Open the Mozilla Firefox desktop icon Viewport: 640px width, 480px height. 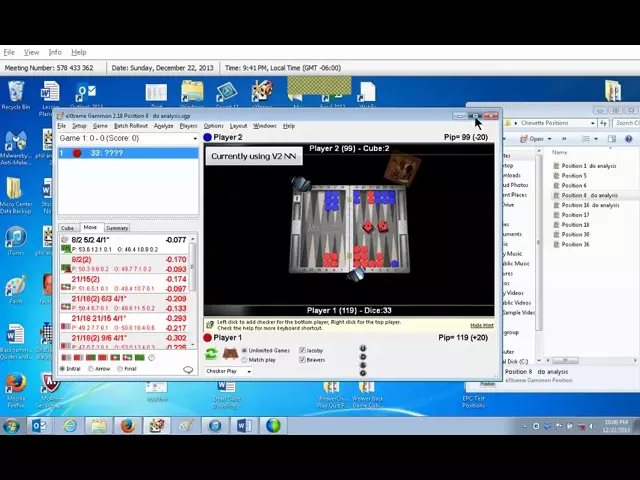click(16, 390)
